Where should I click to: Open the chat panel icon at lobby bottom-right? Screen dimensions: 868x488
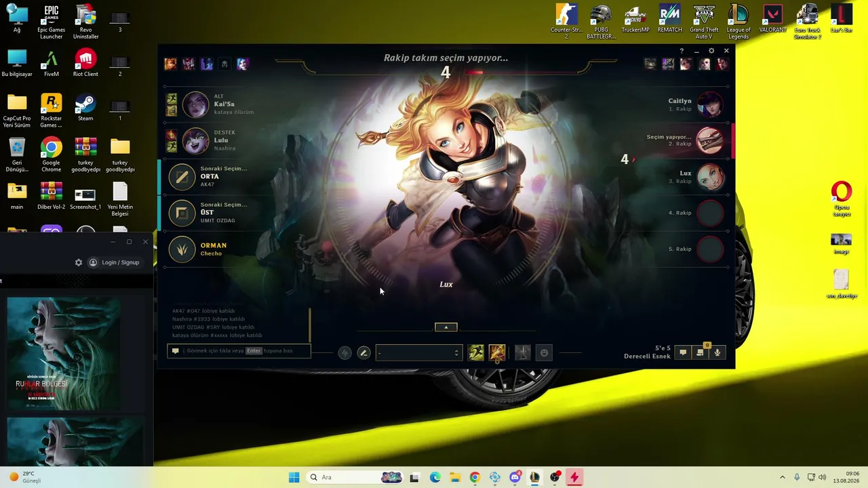[683, 352]
